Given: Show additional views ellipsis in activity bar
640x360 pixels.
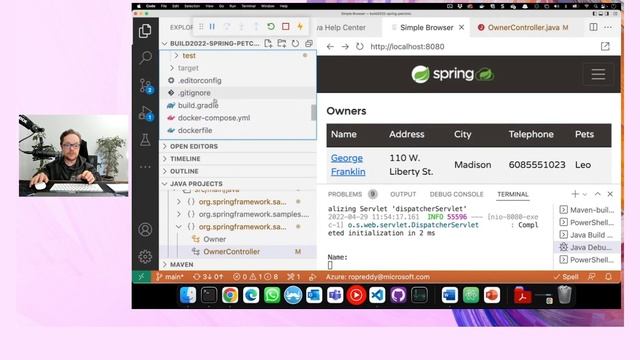Looking at the screenshot, I should click(x=145, y=167).
